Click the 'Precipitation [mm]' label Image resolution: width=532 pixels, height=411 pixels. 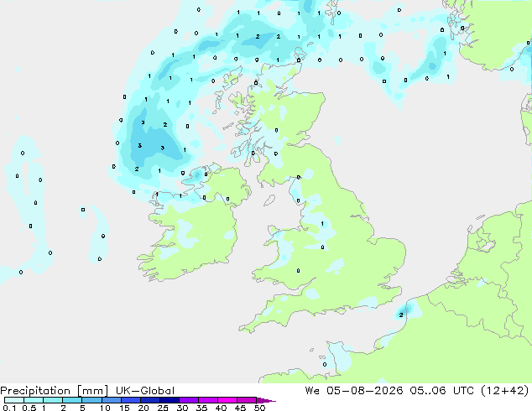tap(55, 391)
